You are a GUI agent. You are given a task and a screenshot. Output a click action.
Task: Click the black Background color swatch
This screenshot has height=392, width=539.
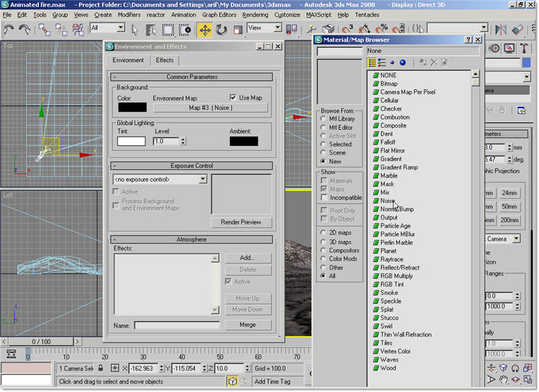(x=132, y=107)
